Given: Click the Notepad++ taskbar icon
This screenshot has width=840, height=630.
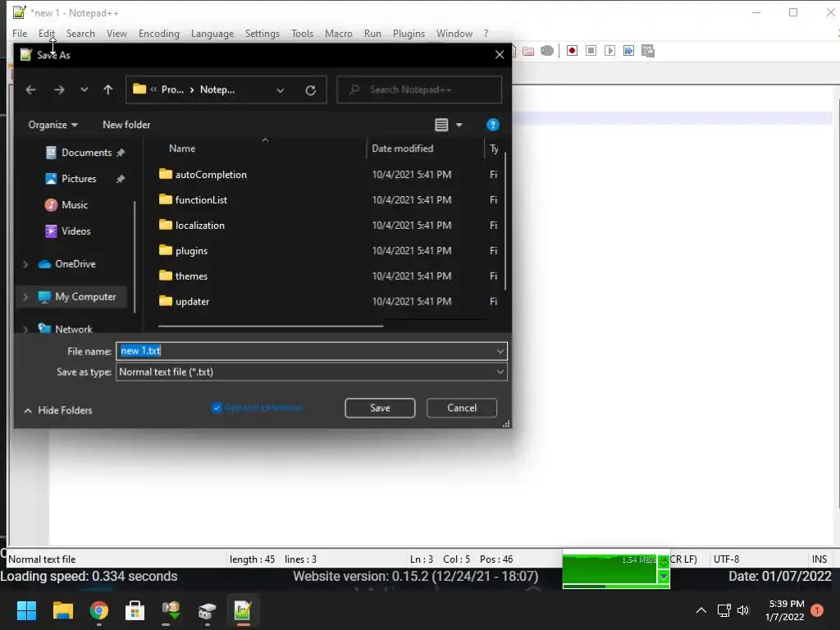Looking at the screenshot, I should 243,610.
